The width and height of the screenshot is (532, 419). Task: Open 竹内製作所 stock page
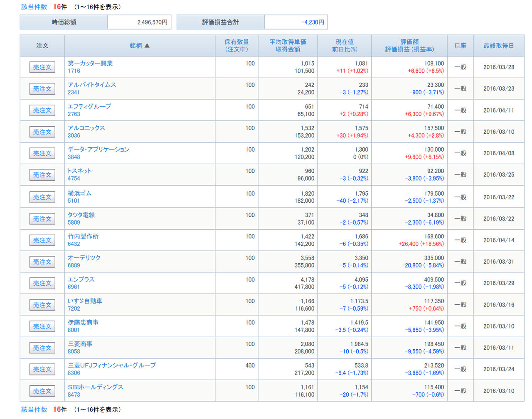tap(83, 236)
